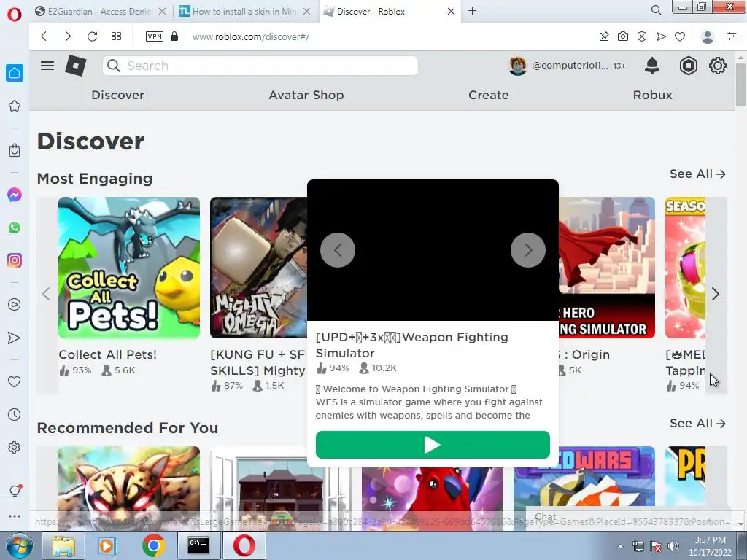Screen dimensions: 747x560
Task: Go to Roblox home logo
Action: pyautogui.click(x=76, y=66)
